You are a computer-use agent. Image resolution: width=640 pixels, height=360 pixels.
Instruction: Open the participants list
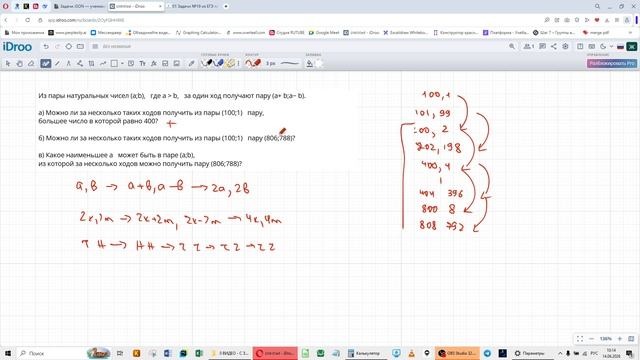click(529, 47)
